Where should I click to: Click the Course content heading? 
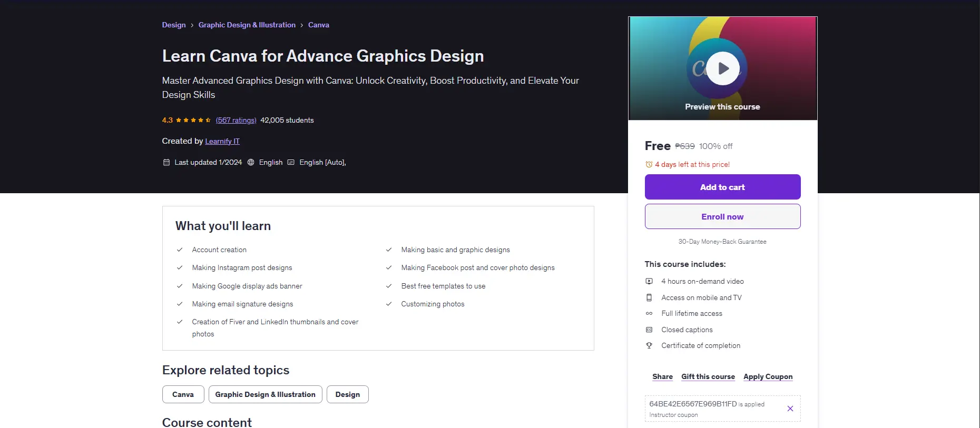pos(207,422)
